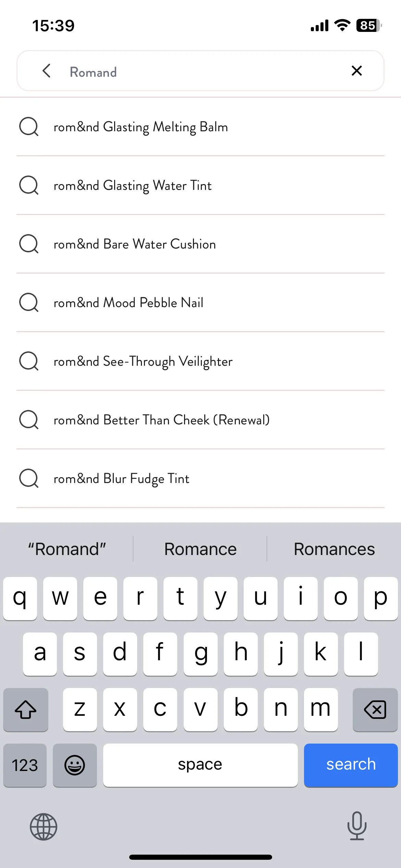
Task: Select rom&nd Bare Water Cushion suggestion
Action: pos(200,244)
